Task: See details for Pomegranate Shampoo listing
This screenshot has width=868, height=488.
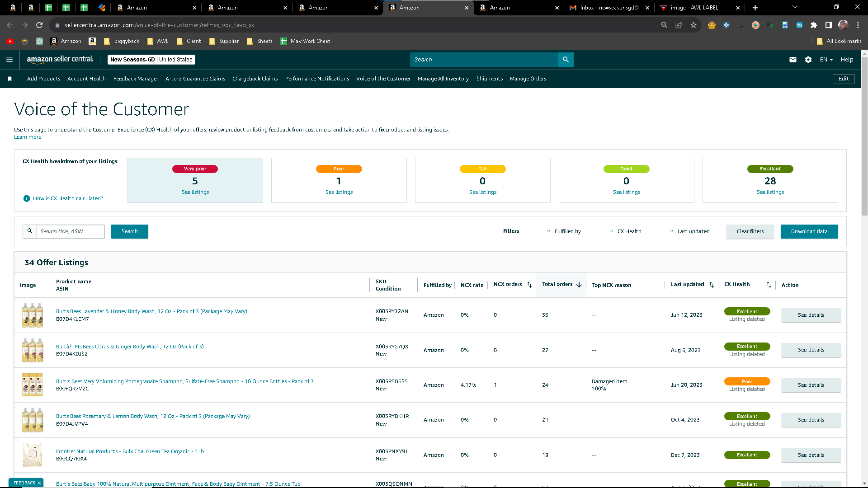Action: pos(811,385)
